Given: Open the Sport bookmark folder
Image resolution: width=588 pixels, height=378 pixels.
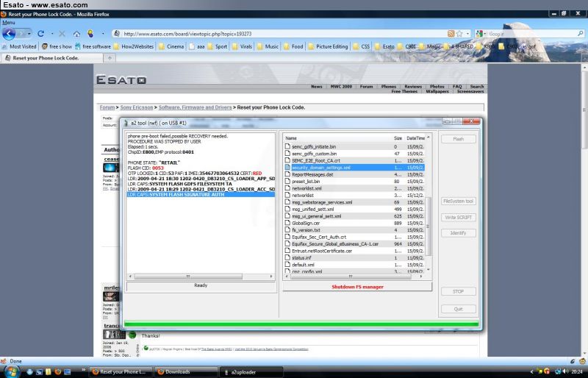Looking at the screenshot, I should pyautogui.click(x=218, y=46).
